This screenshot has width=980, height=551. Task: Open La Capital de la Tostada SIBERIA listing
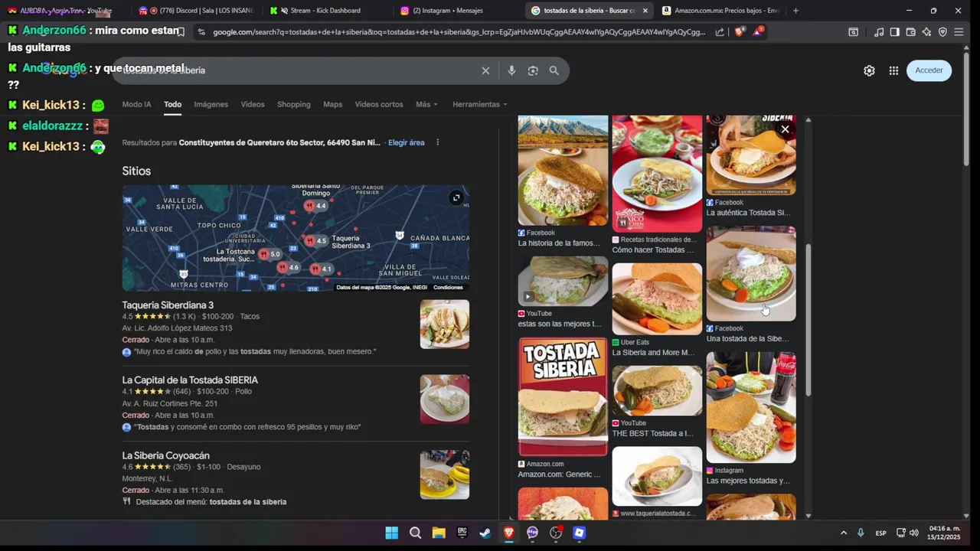(x=190, y=380)
